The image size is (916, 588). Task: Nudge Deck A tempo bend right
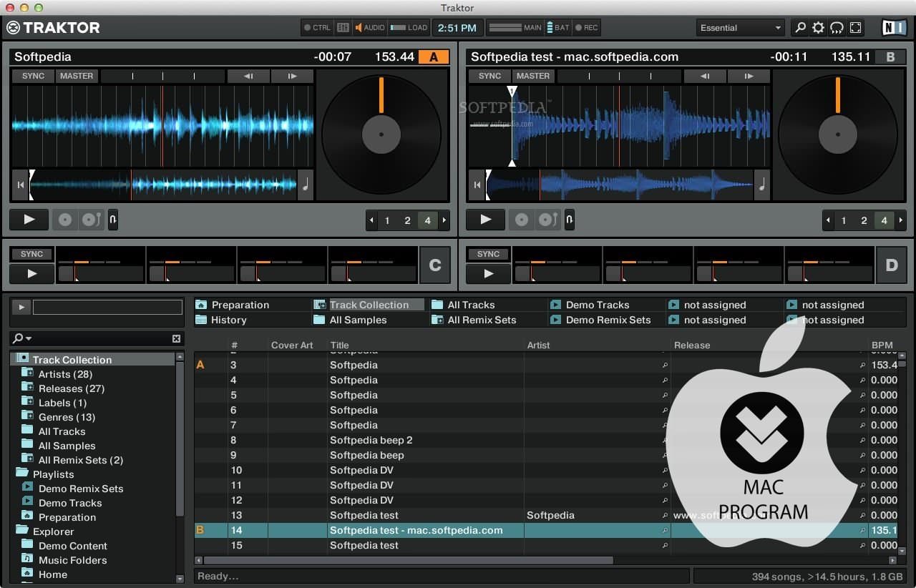tap(292, 76)
